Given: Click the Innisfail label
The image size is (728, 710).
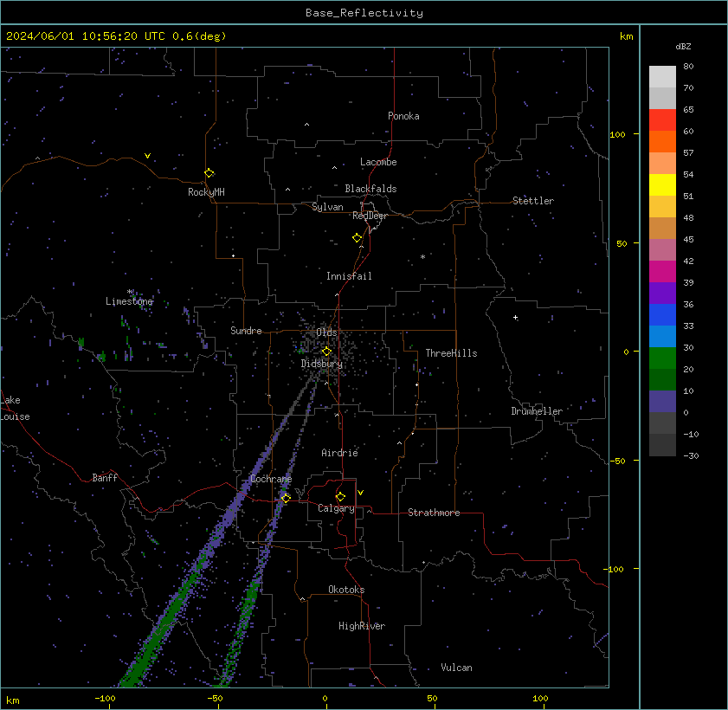Looking at the screenshot, I should 349,276.
